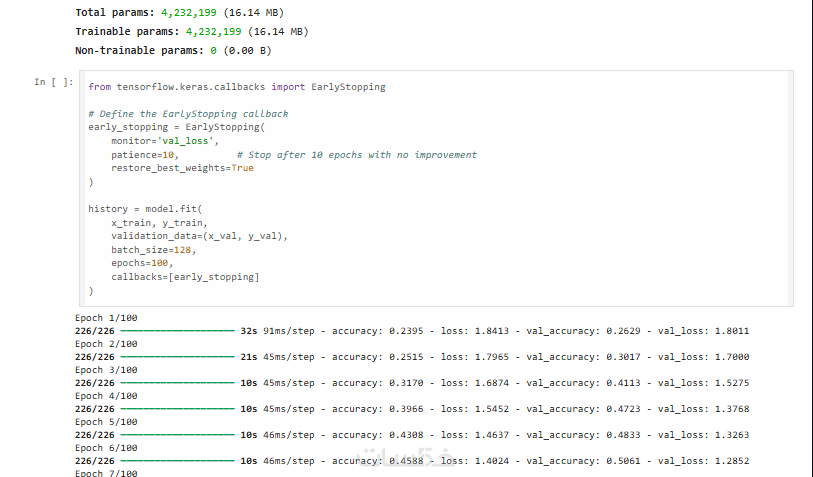Click the "Epoch 1/100" output label
This screenshot has width=813, height=477.
(x=106, y=318)
